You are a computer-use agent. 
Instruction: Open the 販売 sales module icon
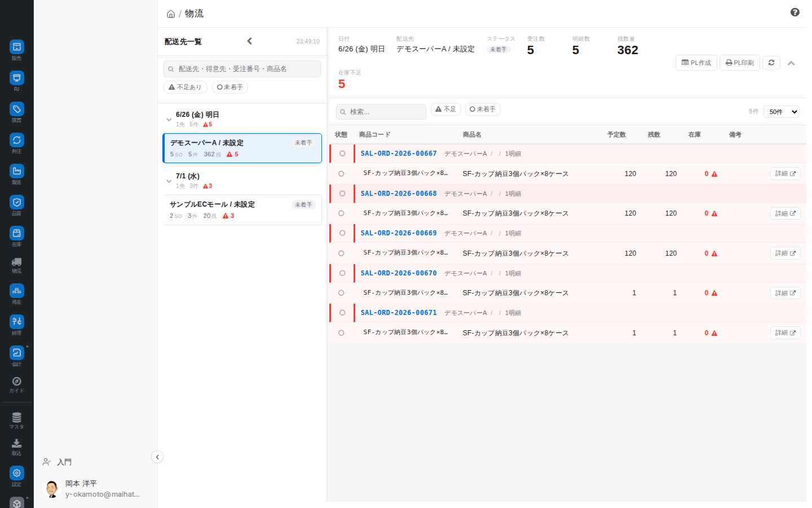(x=17, y=47)
